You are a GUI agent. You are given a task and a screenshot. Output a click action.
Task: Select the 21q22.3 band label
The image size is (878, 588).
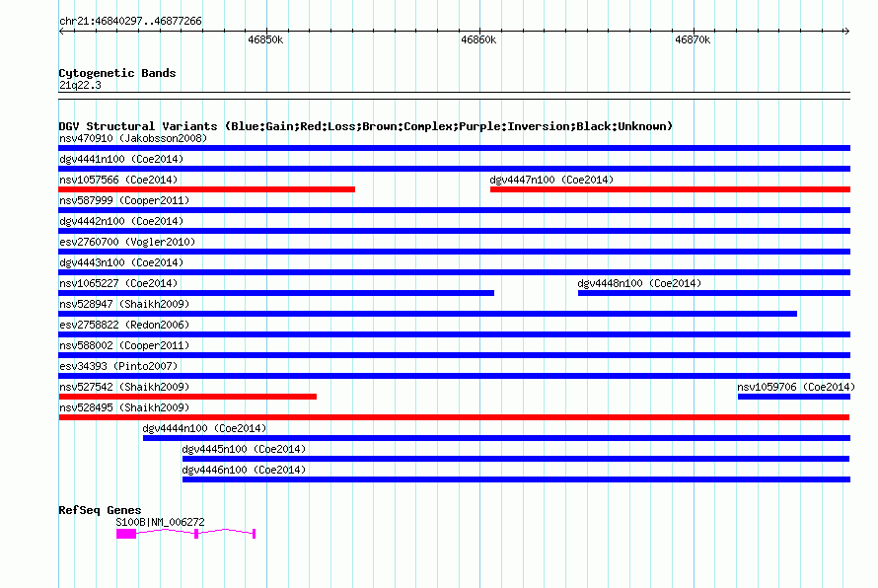(80, 85)
